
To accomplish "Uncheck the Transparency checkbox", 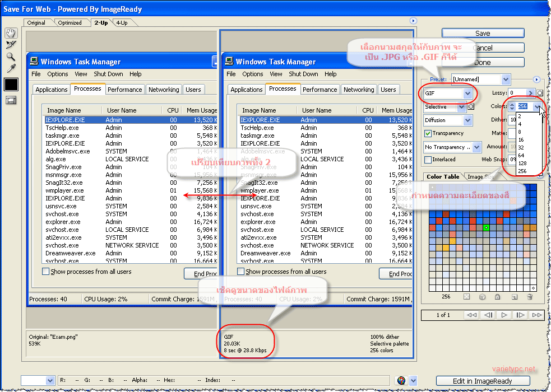I will [428, 133].
